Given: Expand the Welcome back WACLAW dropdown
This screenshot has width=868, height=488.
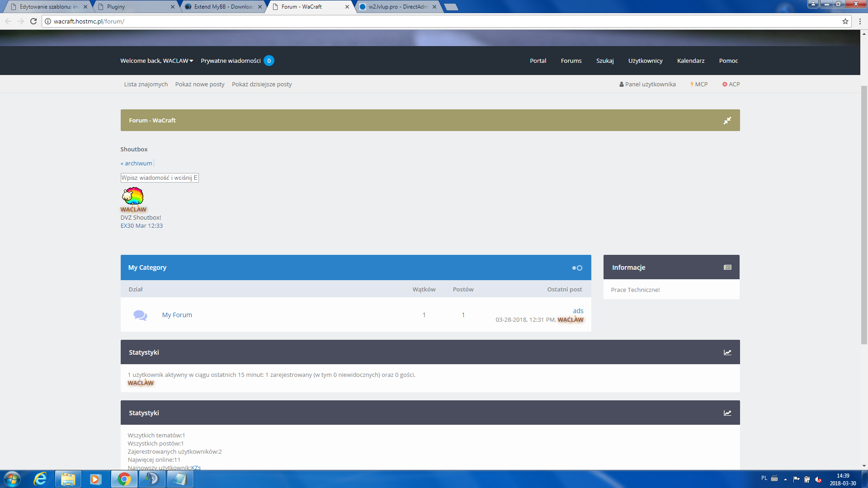Looking at the screenshot, I should 156,61.
